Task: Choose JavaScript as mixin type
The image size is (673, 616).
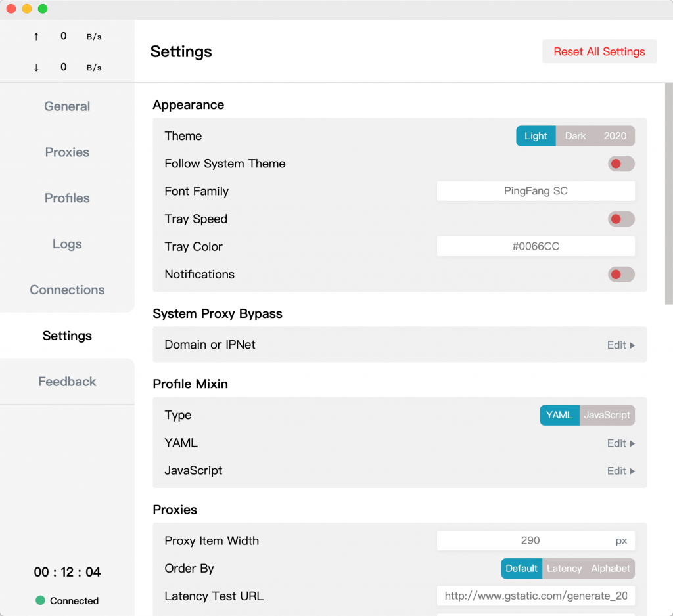Action: (607, 415)
